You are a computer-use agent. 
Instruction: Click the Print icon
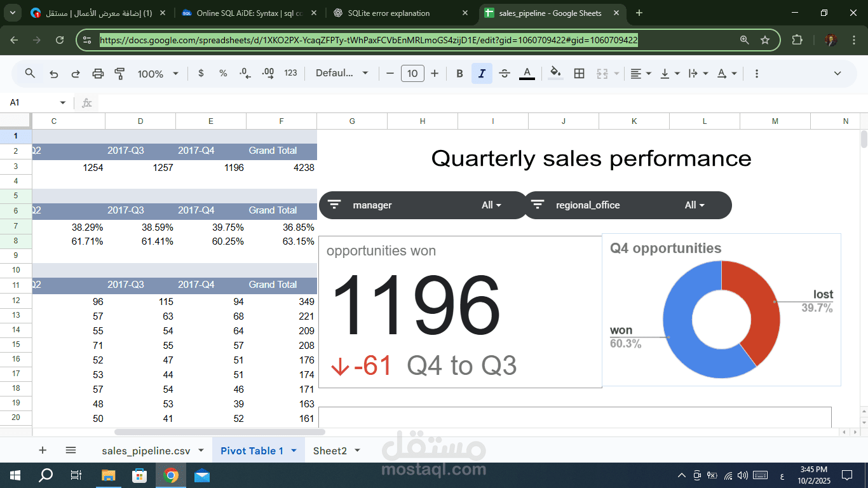[97, 73]
